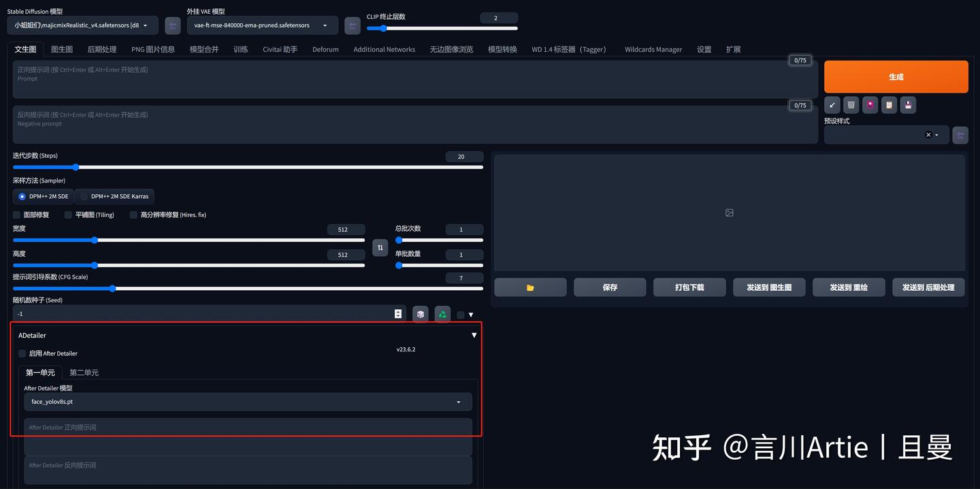This screenshot has width=980, height=489.
Task: Enable Hires. fix (高分辨率修复) checkbox
Action: point(133,215)
